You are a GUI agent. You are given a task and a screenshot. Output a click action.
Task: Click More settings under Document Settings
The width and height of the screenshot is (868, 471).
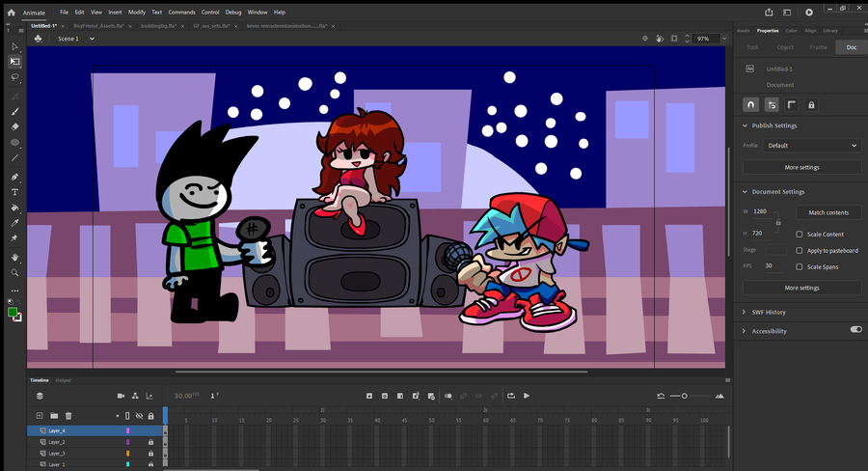pyautogui.click(x=801, y=288)
